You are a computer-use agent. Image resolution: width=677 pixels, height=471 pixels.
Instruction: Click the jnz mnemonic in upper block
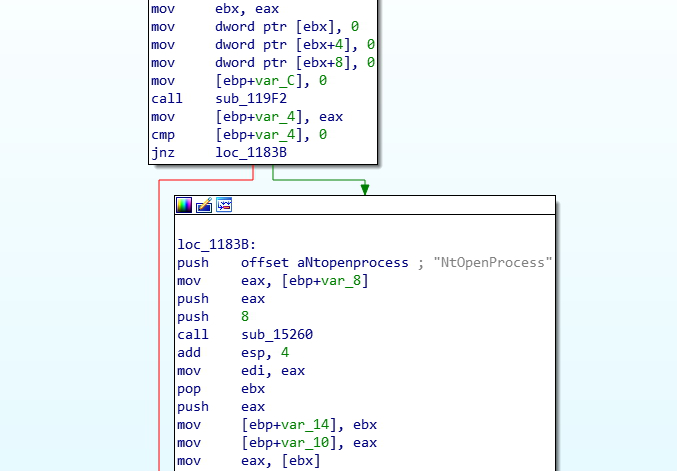click(x=163, y=152)
